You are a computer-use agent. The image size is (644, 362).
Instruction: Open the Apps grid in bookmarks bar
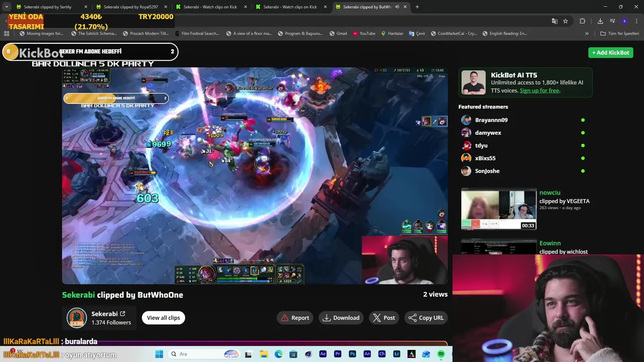point(7,34)
